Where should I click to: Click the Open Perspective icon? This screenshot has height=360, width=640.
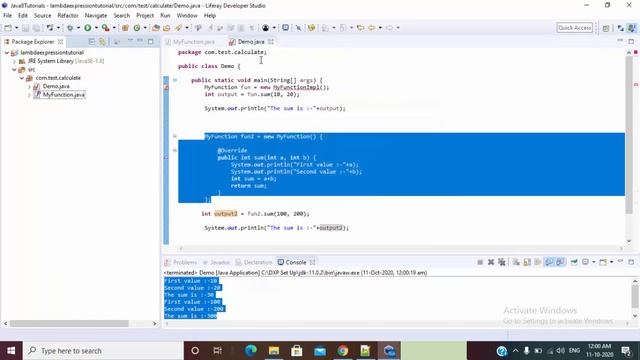tap(606, 28)
